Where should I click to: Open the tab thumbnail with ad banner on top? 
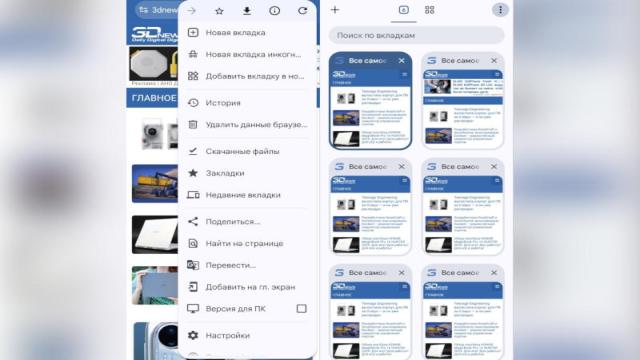463,108
